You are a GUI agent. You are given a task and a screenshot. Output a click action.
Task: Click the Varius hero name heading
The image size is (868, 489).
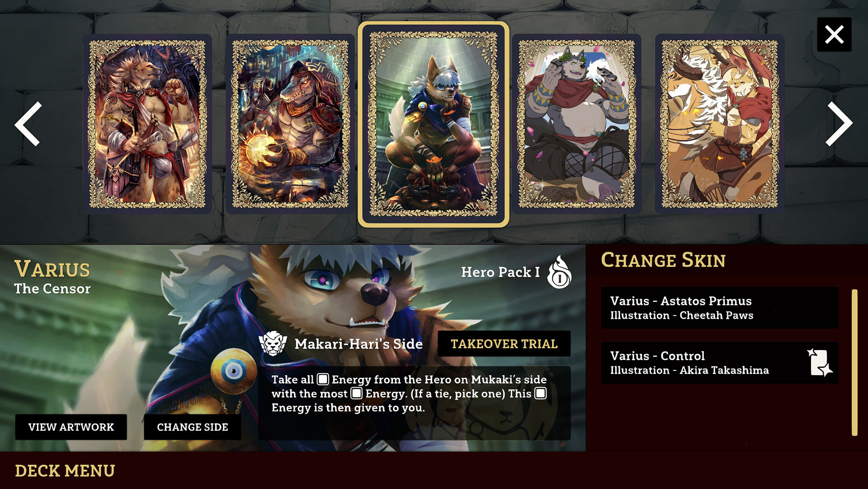(52, 269)
